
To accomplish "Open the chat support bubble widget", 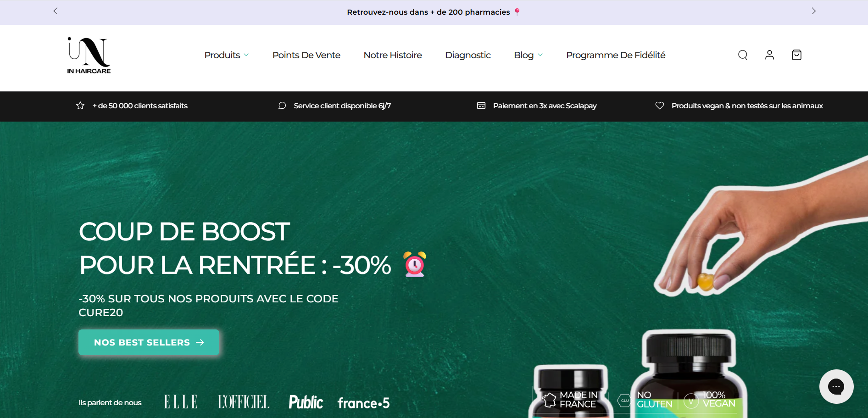I will [x=836, y=386].
